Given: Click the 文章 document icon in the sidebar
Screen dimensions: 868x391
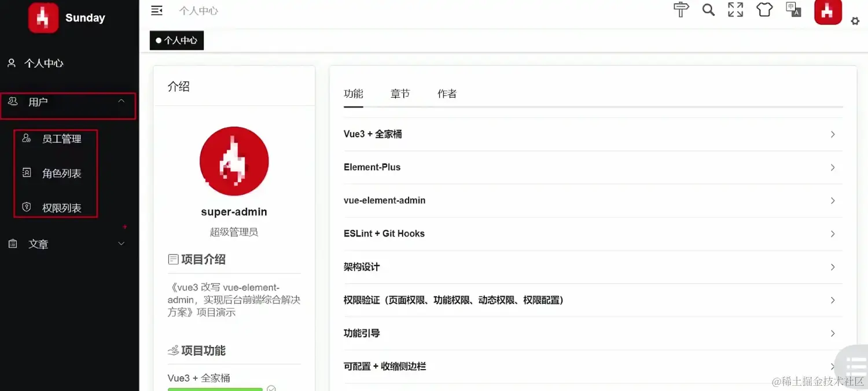Looking at the screenshot, I should pyautogui.click(x=13, y=244).
